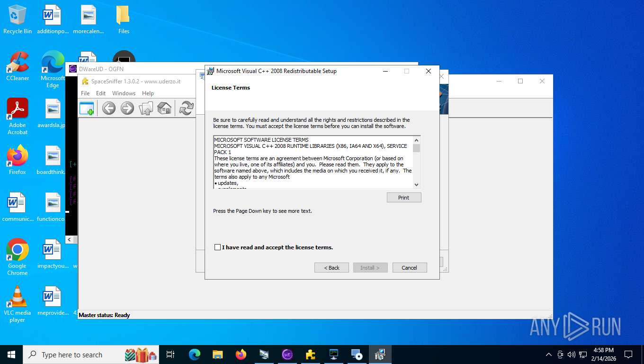Click SpaceSniffer go back arrow icon
Viewport: 644px width, 364px height.
(109, 108)
